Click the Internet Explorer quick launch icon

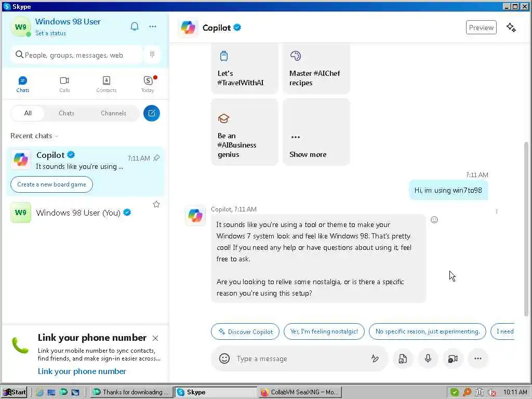[39, 392]
